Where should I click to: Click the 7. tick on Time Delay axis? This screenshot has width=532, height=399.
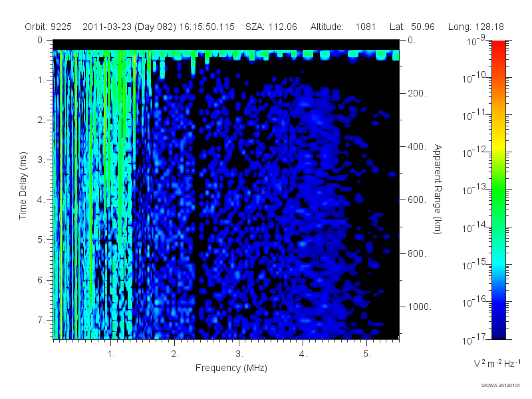tap(41, 320)
